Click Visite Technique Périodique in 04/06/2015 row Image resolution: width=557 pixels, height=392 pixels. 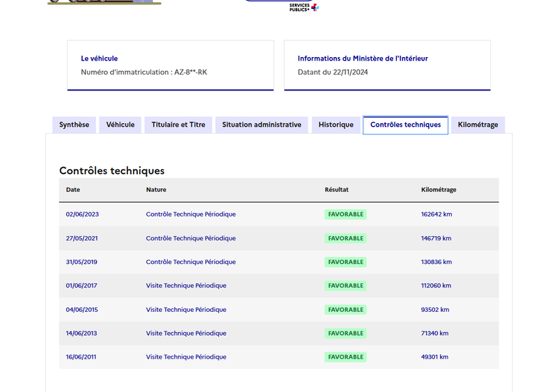pyautogui.click(x=186, y=310)
